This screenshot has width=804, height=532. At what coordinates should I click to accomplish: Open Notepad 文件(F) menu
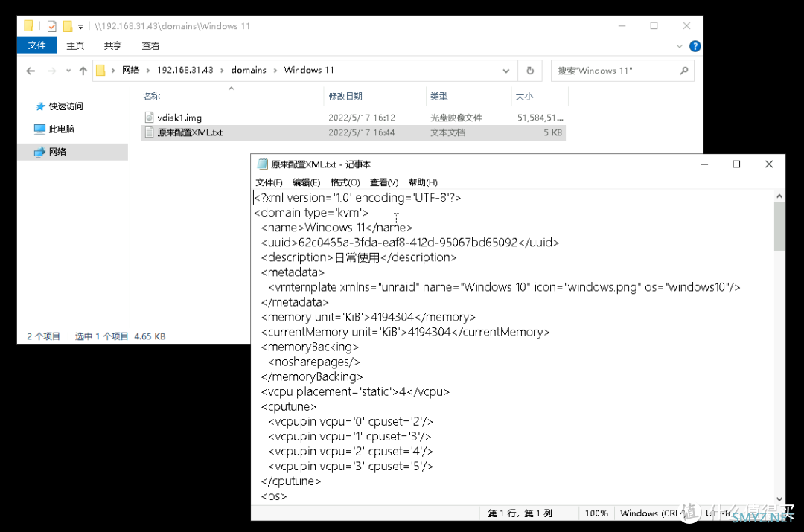(269, 182)
